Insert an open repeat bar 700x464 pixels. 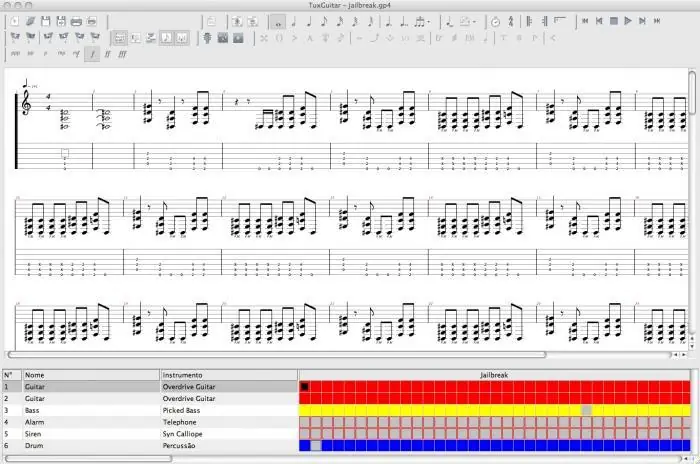click(529, 21)
